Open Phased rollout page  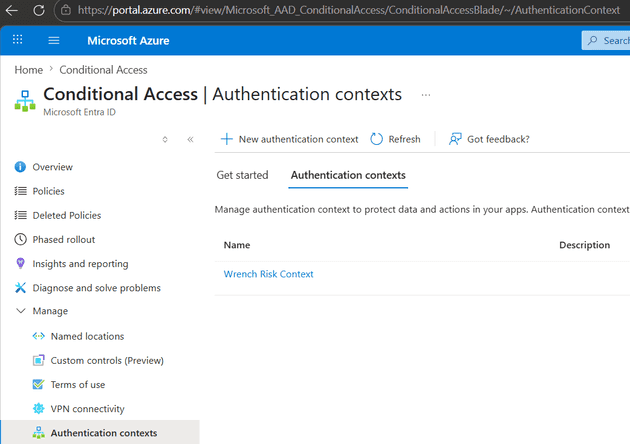[x=64, y=239]
